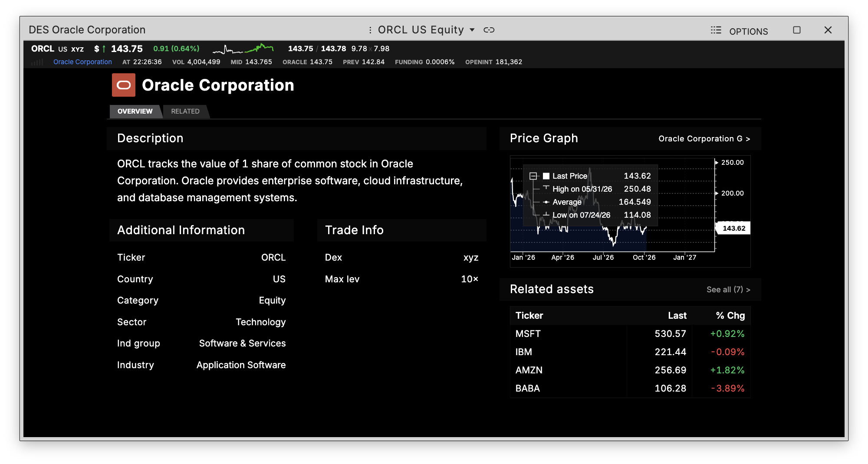Screen dimensions: 868x464
Task: Click the link chain icon beside ORCL US Equity
Action: pos(489,30)
